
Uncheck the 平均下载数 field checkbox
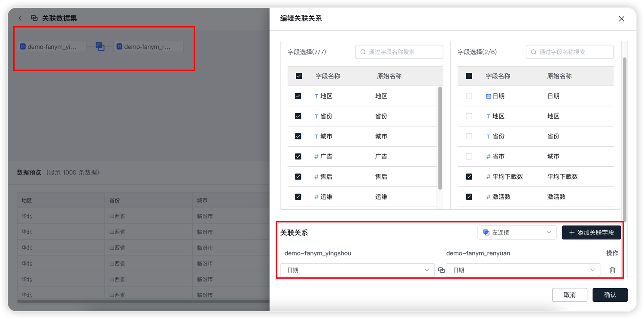[x=469, y=177]
